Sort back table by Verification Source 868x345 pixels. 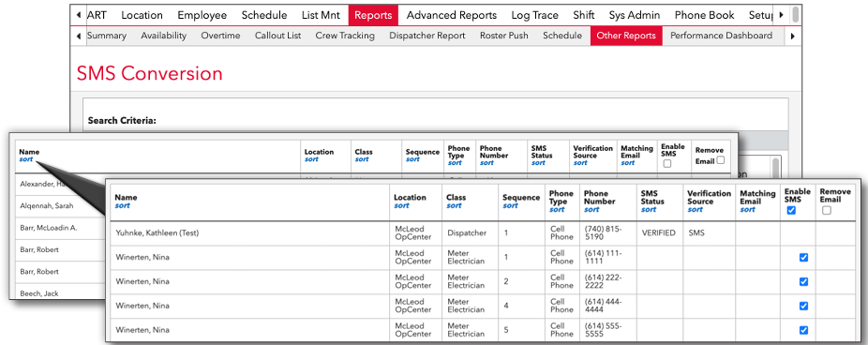tap(580, 163)
